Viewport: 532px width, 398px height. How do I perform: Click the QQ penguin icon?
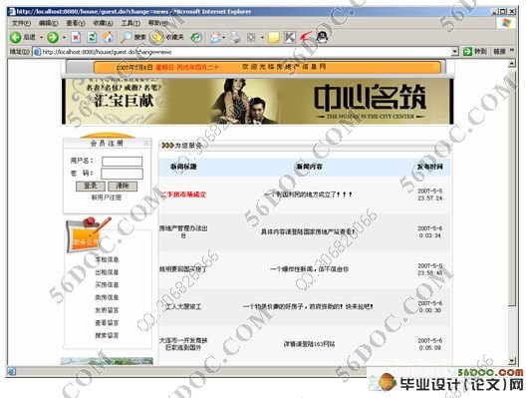coord(322,37)
